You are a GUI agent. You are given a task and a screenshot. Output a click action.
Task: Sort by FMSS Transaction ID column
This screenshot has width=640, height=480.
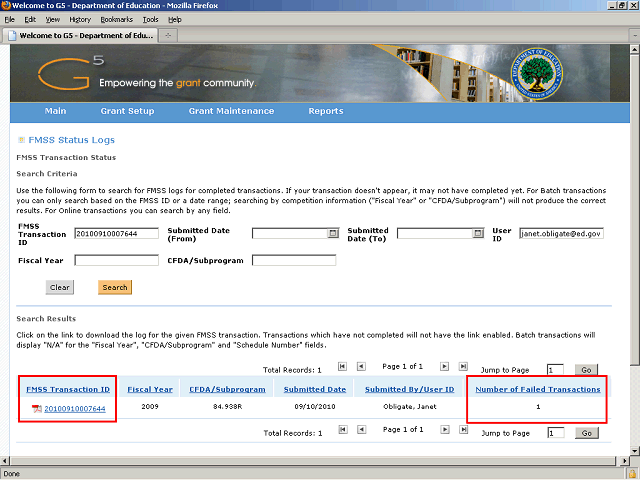(68, 389)
